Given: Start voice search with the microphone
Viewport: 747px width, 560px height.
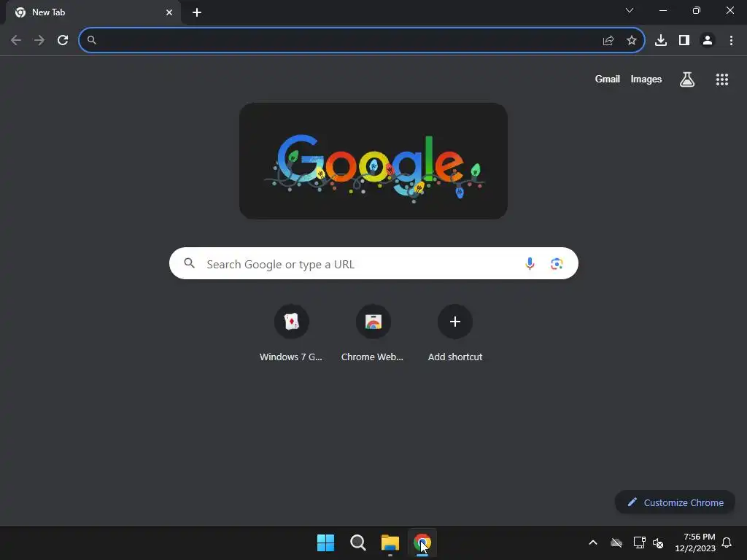Looking at the screenshot, I should (x=530, y=263).
